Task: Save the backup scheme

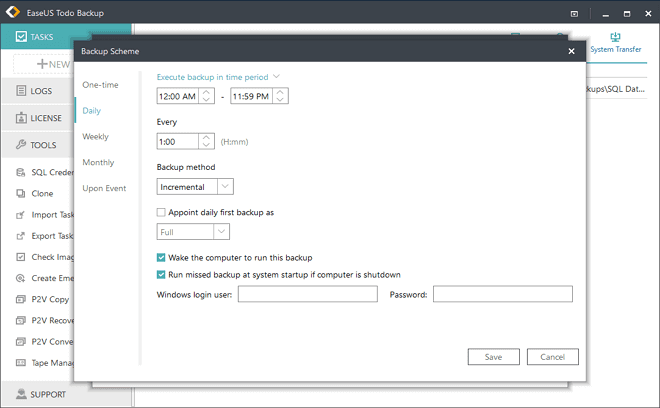Action: [493, 357]
